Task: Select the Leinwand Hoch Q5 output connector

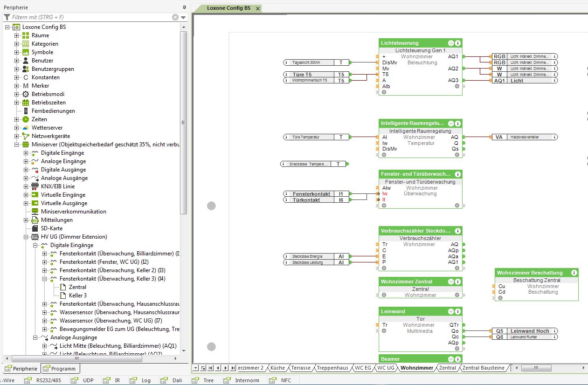Action: point(526,331)
